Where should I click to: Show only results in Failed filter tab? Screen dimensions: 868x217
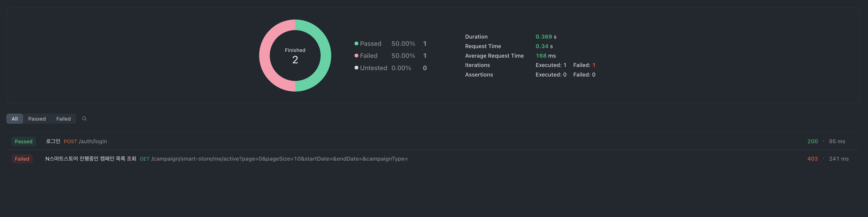[x=63, y=119]
